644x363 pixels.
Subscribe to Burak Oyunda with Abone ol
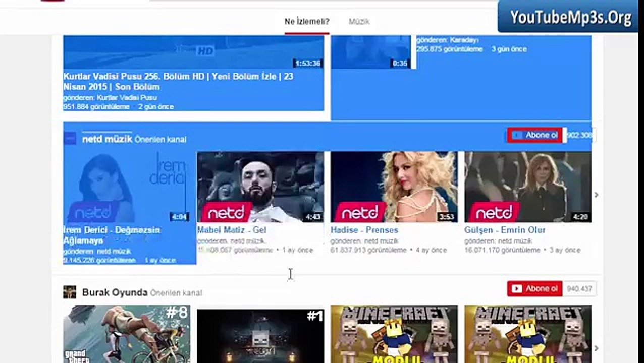[x=535, y=289]
